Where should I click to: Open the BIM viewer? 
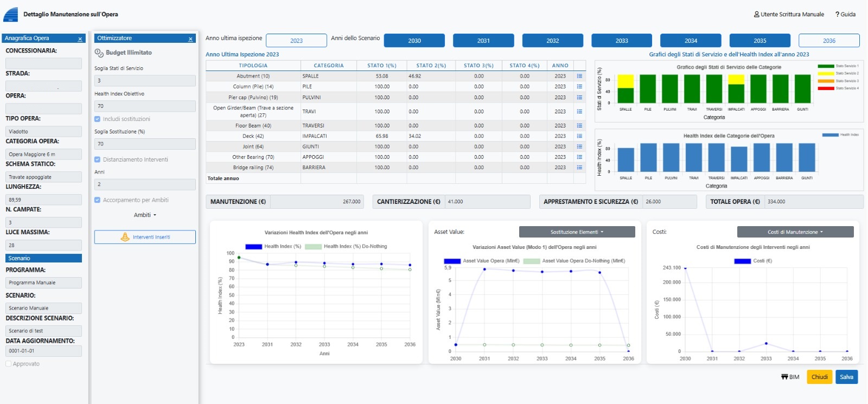coord(790,377)
